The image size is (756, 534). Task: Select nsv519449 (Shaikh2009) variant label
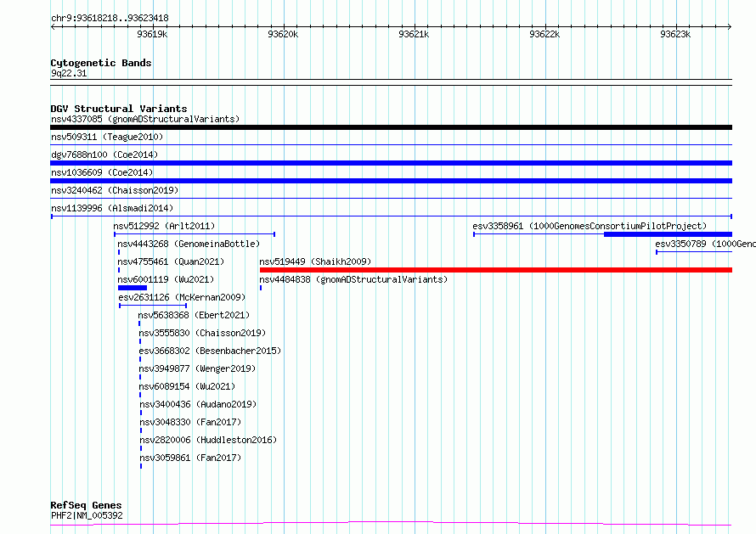[x=315, y=261]
